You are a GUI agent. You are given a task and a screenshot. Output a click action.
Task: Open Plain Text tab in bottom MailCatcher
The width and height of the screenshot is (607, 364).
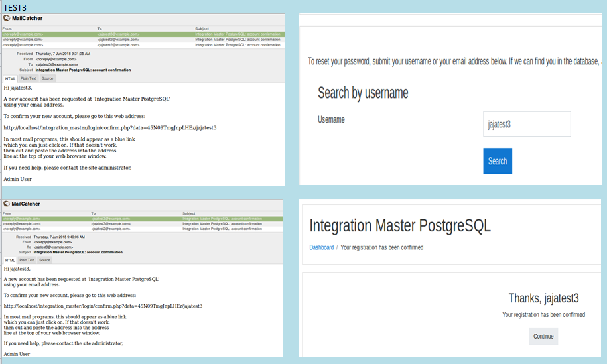tap(27, 260)
